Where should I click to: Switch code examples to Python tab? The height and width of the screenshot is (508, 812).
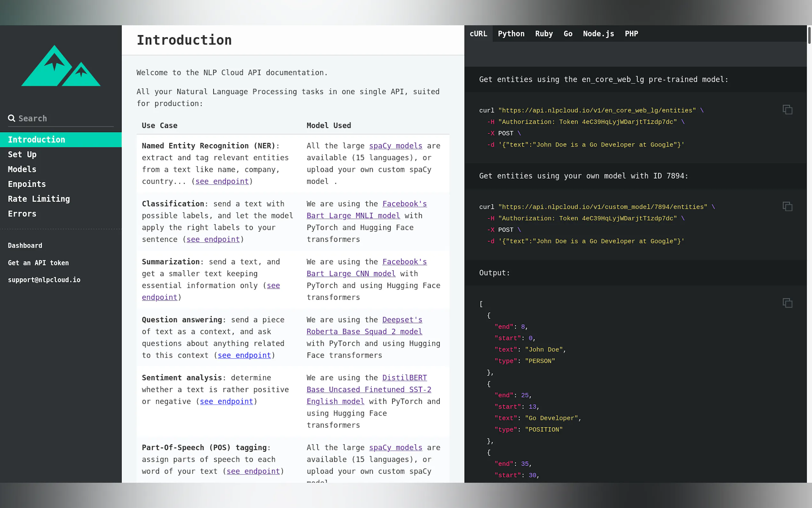[511, 34]
